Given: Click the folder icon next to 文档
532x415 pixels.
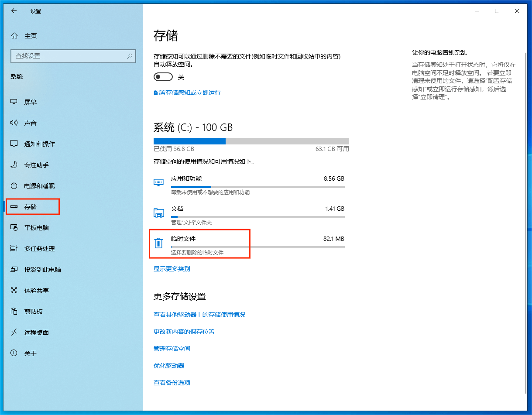Looking at the screenshot, I should click(158, 213).
